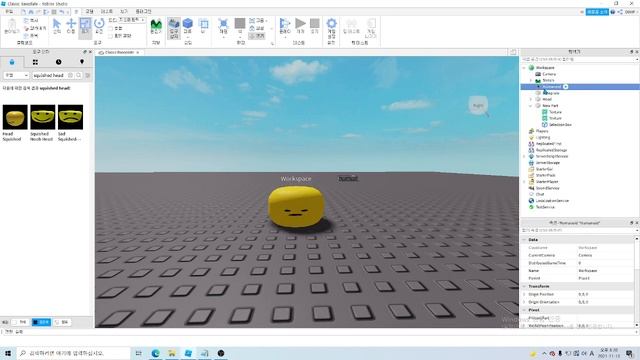Click the plus button beside Humanoid
The height and width of the screenshot is (360, 640).
tap(566, 87)
